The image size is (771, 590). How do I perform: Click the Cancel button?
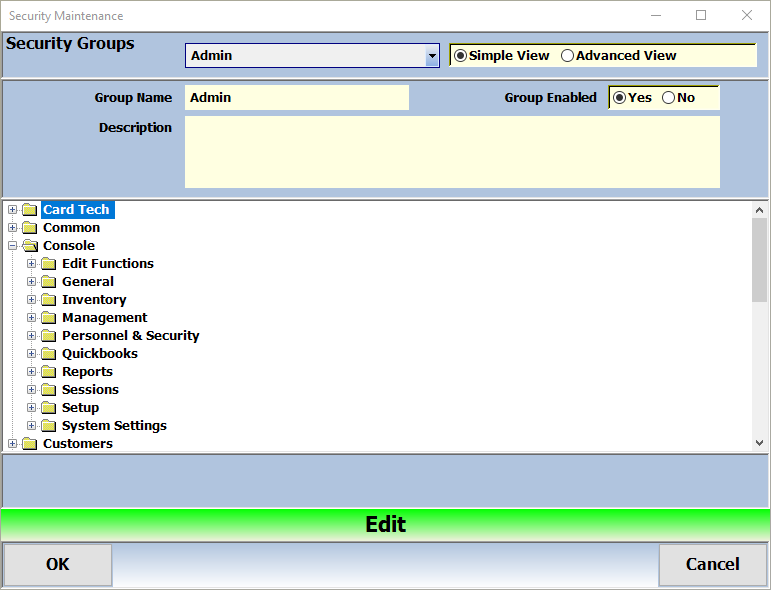coord(712,565)
